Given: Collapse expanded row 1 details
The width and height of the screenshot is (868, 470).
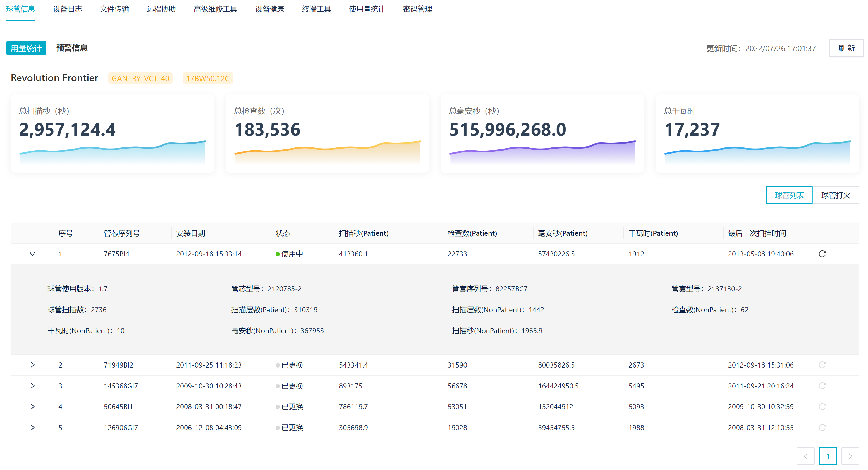Looking at the screenshot, I should (32, 254).
